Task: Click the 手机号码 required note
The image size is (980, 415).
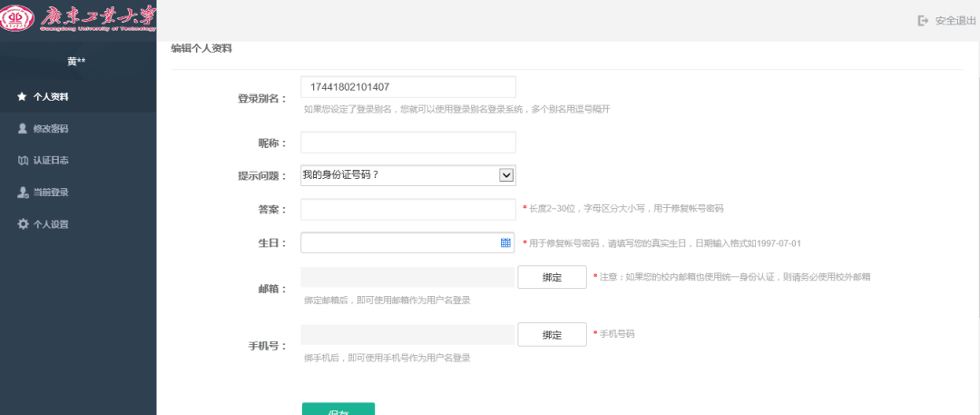Action: coord(617,333)
